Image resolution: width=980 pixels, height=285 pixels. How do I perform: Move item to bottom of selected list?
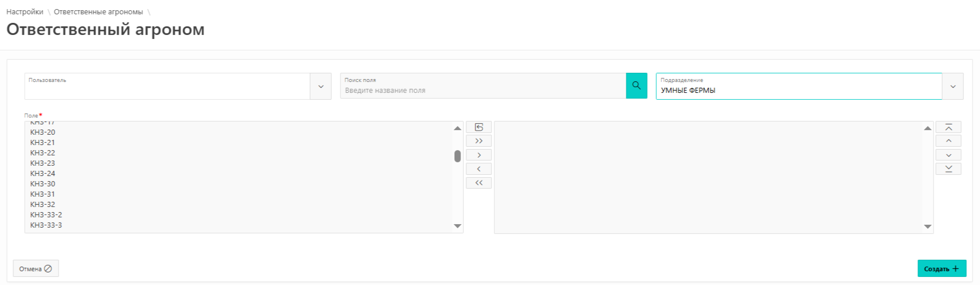(948, 169)
